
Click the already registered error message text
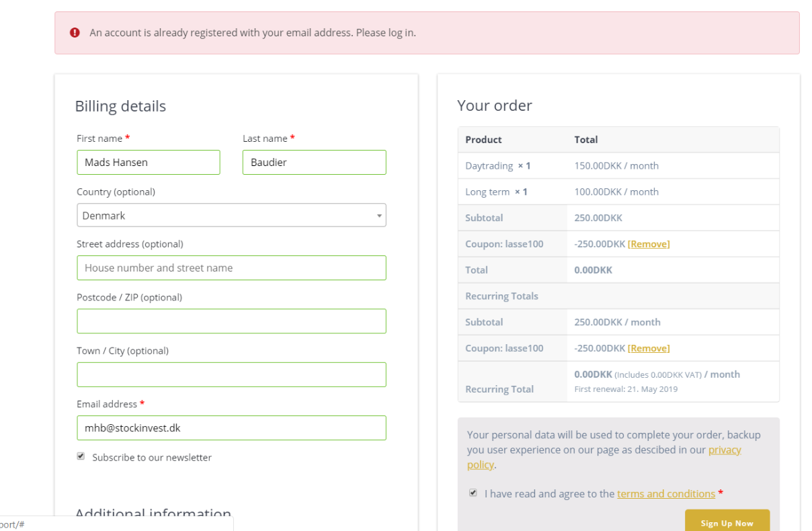click(253, 32)
